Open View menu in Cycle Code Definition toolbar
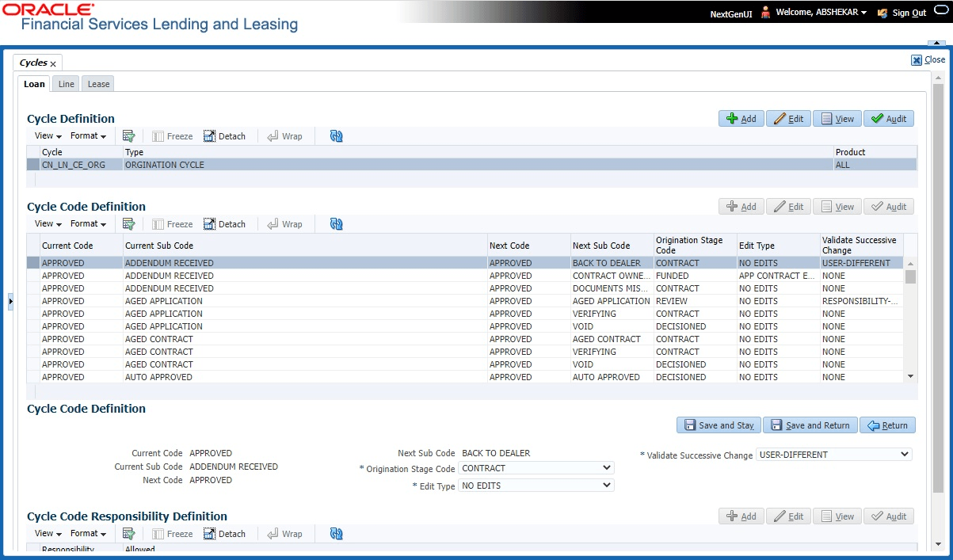Viewport: 953px width, 560px height. pyautogui.click(x=48, y=224)
